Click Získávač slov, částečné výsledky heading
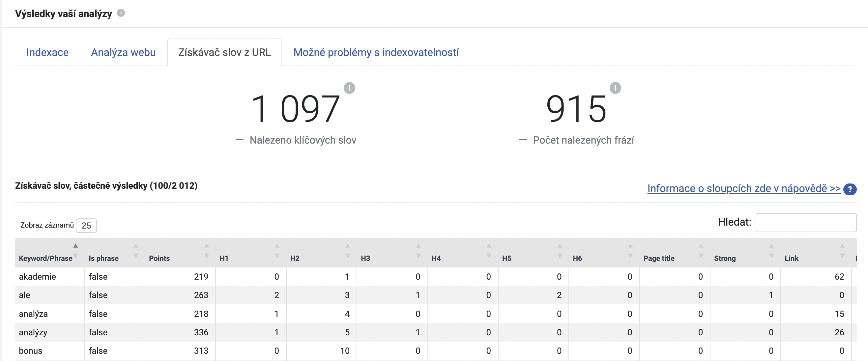 click(106, 186)
